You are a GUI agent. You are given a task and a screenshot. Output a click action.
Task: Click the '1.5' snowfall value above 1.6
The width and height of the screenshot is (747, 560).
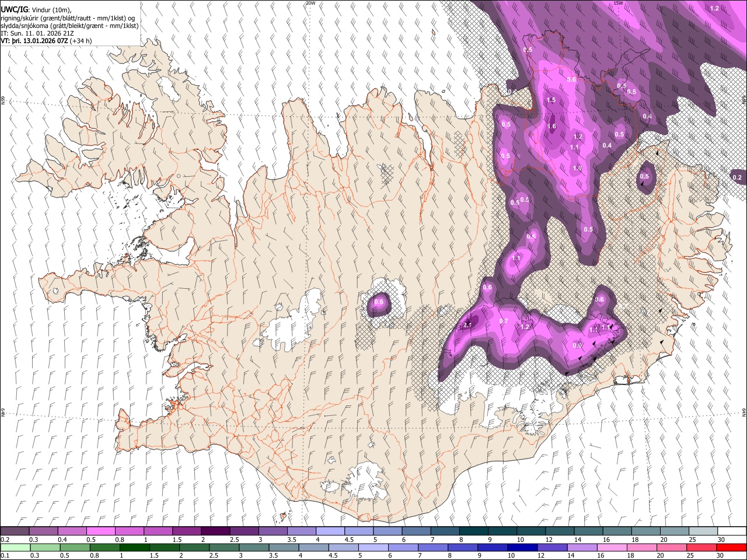click(551, 100)
